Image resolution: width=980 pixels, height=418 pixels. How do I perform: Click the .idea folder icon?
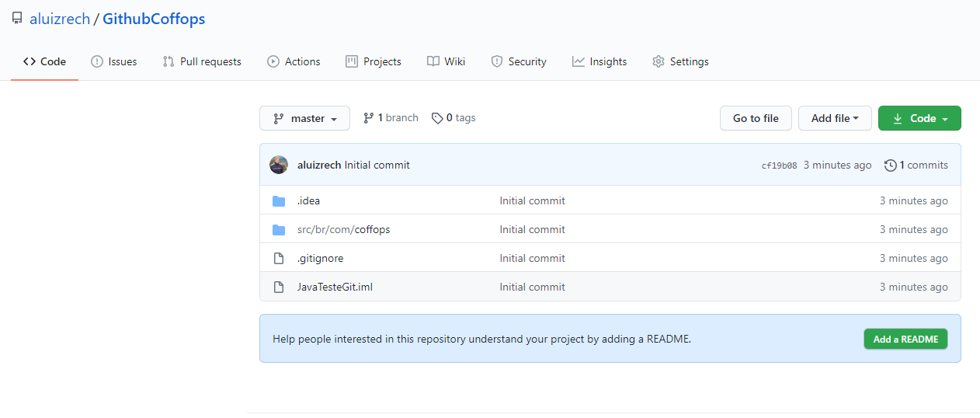(279, 201)
